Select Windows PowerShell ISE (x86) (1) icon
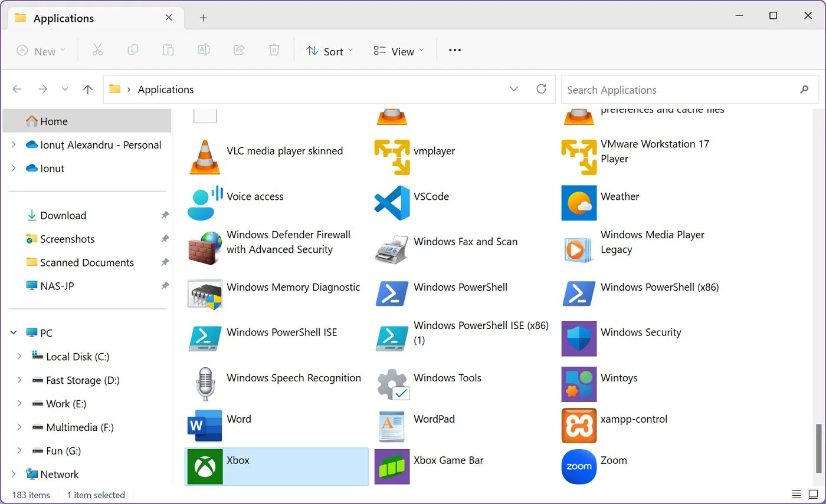 (x=392, y=339)
